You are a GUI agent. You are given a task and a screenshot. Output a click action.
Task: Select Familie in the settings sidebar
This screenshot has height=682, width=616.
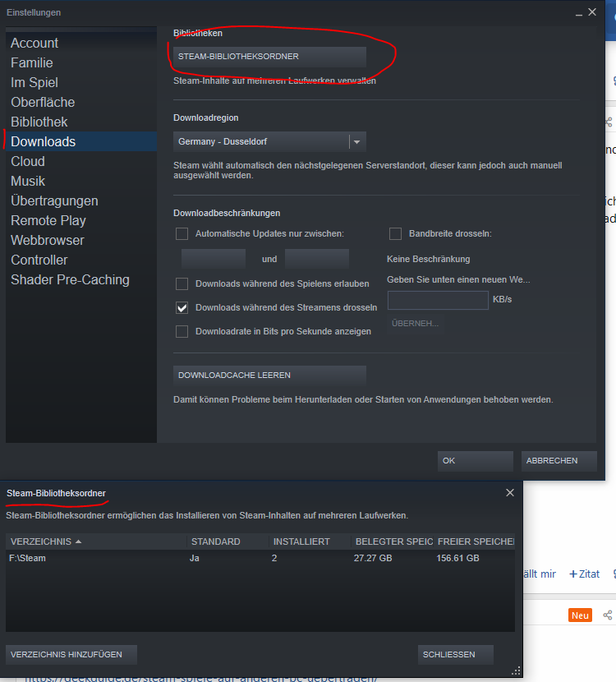[80, 62]
